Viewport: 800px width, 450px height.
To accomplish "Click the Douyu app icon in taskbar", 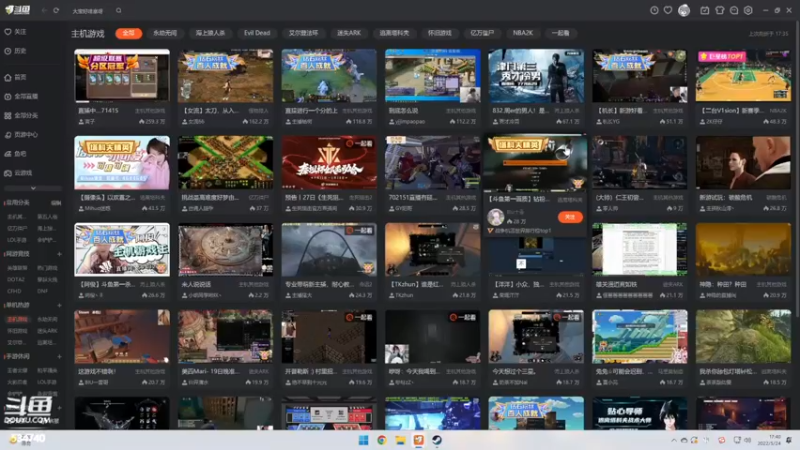I will pyautogui.click(x=419, y=440).
